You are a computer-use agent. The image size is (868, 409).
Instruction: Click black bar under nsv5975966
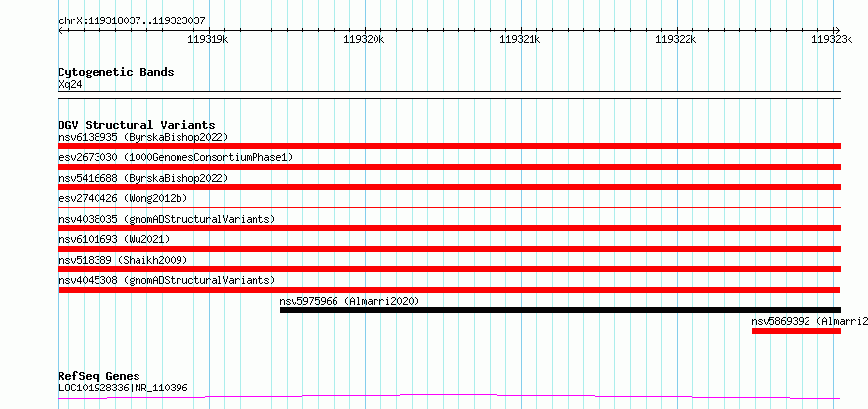560,310
